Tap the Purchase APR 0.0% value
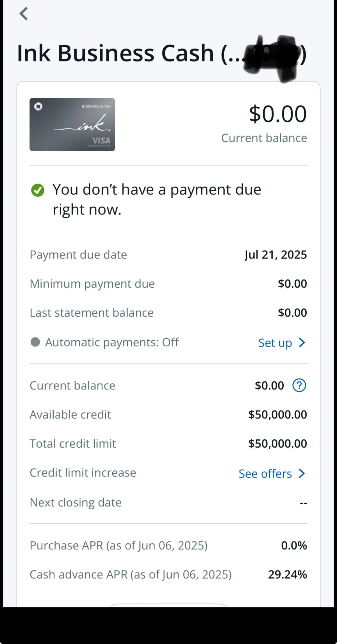 tap(294, 546)
